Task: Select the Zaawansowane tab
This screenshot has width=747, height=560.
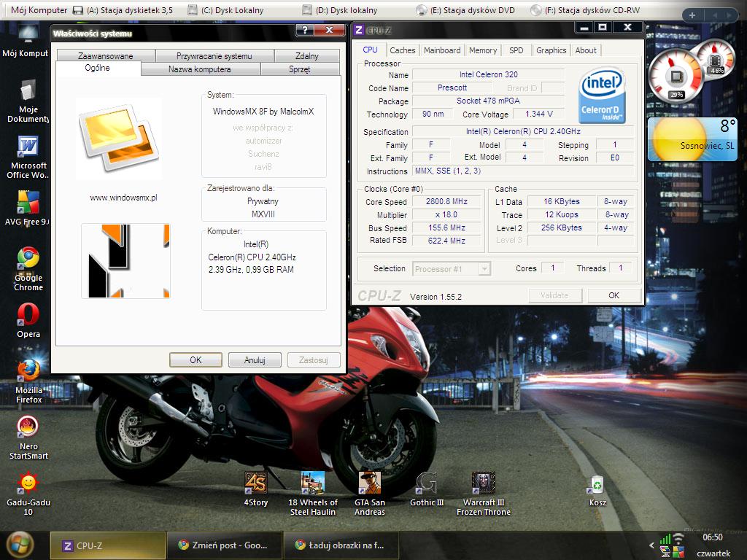Action: tap(105, 56)
